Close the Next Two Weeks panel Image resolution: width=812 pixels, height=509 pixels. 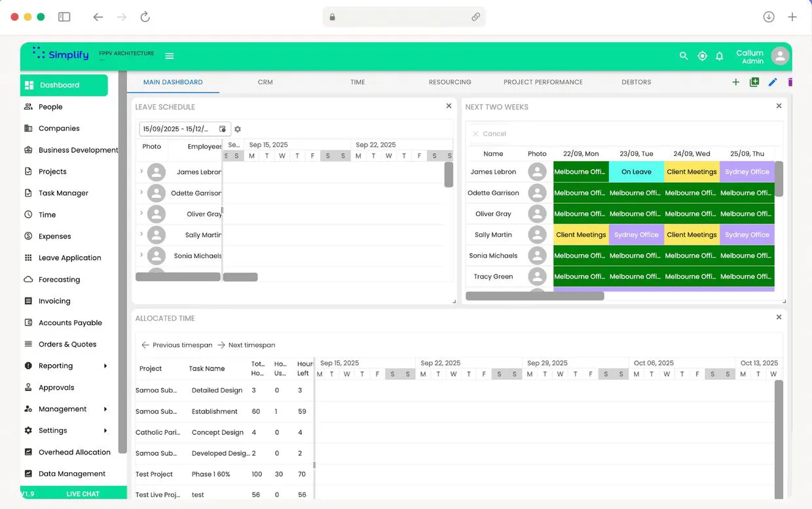pyautogui.click(x=779, y=106)
